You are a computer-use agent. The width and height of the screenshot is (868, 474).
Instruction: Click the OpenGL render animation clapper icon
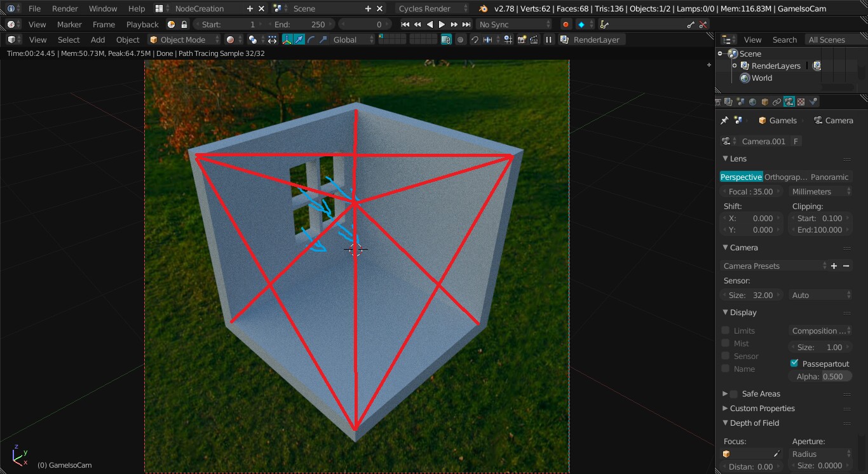(x=534, y=39)
